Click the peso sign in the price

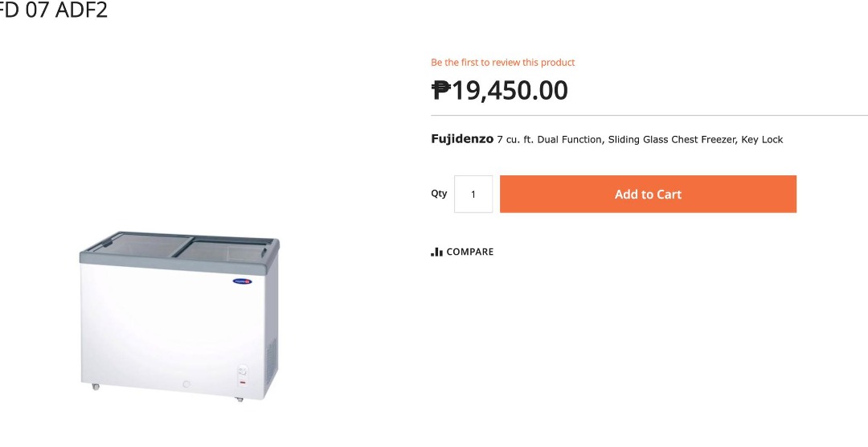[440, 90]
